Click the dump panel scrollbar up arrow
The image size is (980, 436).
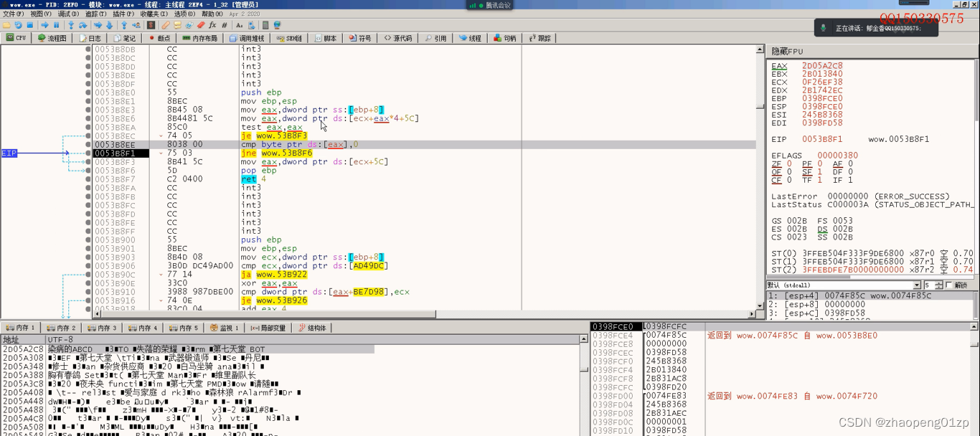[x=583, y=340]
